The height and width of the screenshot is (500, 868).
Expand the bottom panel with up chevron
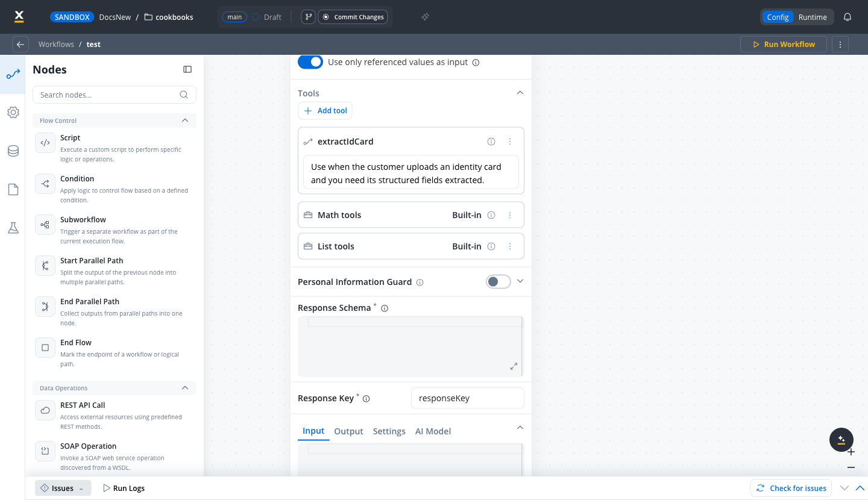(861, 488)
